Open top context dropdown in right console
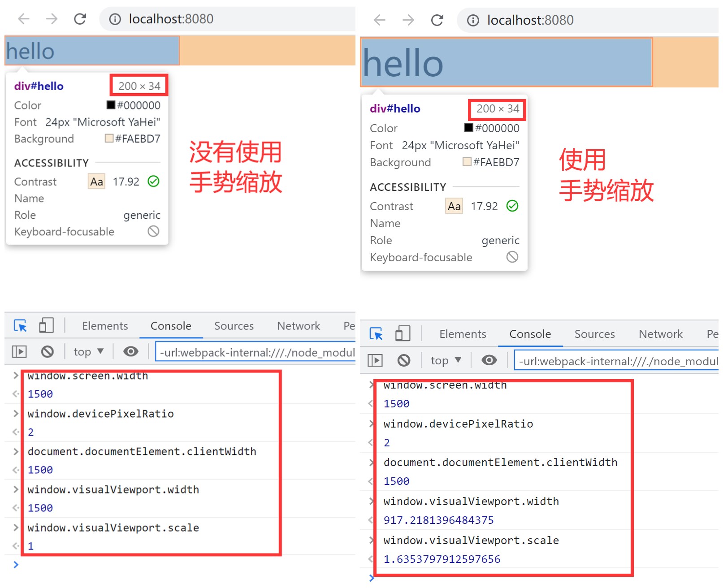The image size is (723, 588). point(446,360)
